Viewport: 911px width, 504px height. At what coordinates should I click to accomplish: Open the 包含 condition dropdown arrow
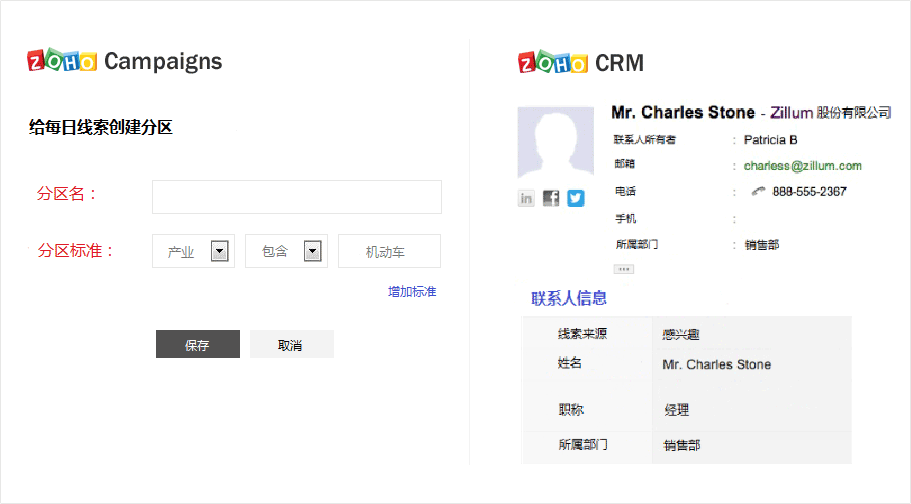click(312, 251)
